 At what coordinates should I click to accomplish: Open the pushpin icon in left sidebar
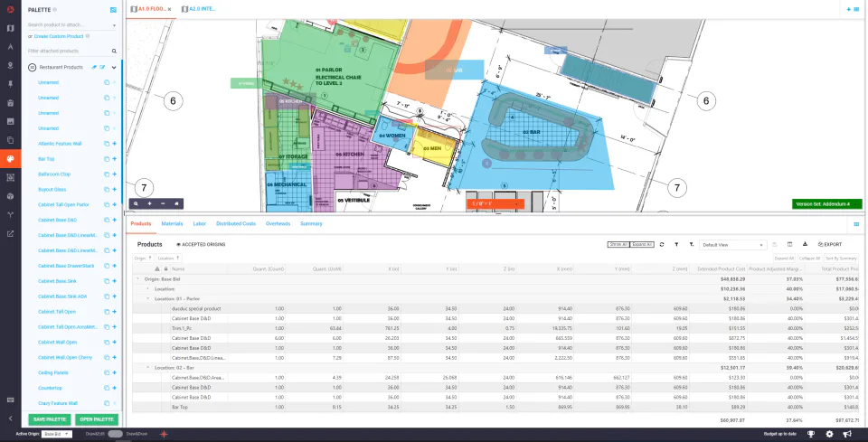pyautogui.click(x=10, y=84)
